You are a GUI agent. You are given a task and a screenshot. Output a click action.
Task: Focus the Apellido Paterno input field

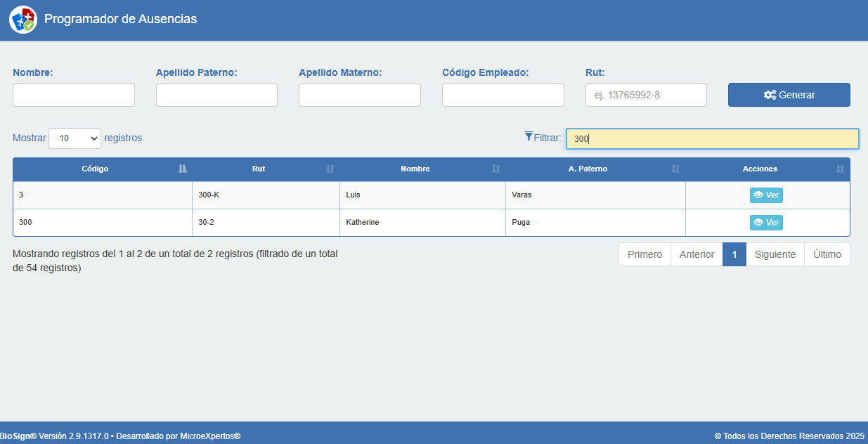[x=216, y=95]
